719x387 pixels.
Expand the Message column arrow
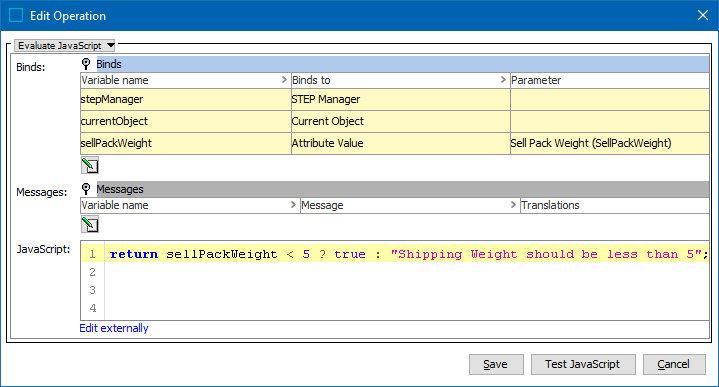click(513, 205)
